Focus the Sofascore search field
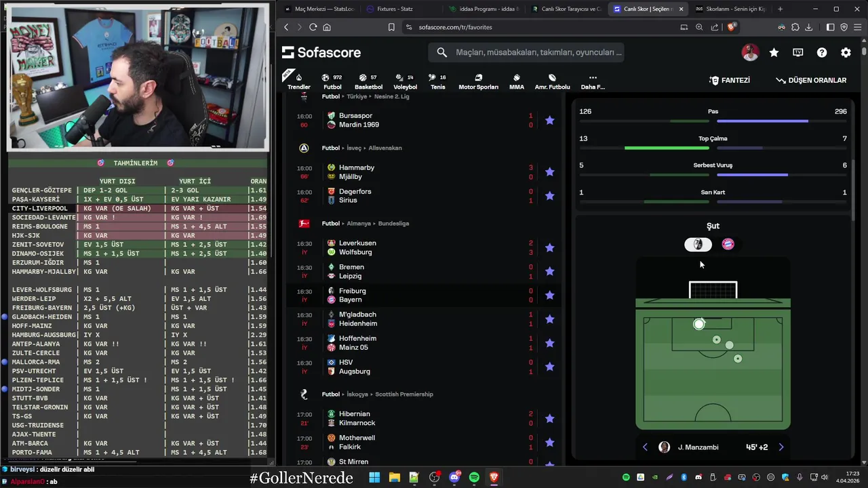This screenshot has height=488, width=868. click(x=526, y=52)
